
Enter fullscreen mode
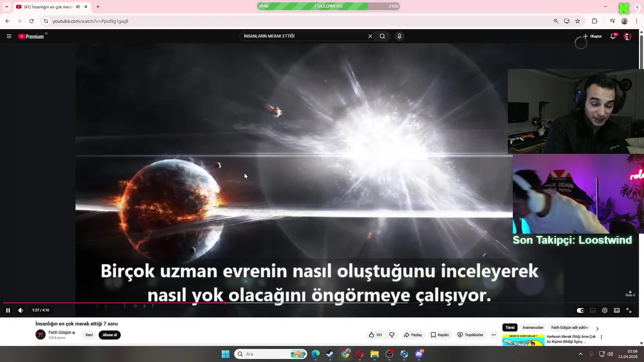coord(629,310)
